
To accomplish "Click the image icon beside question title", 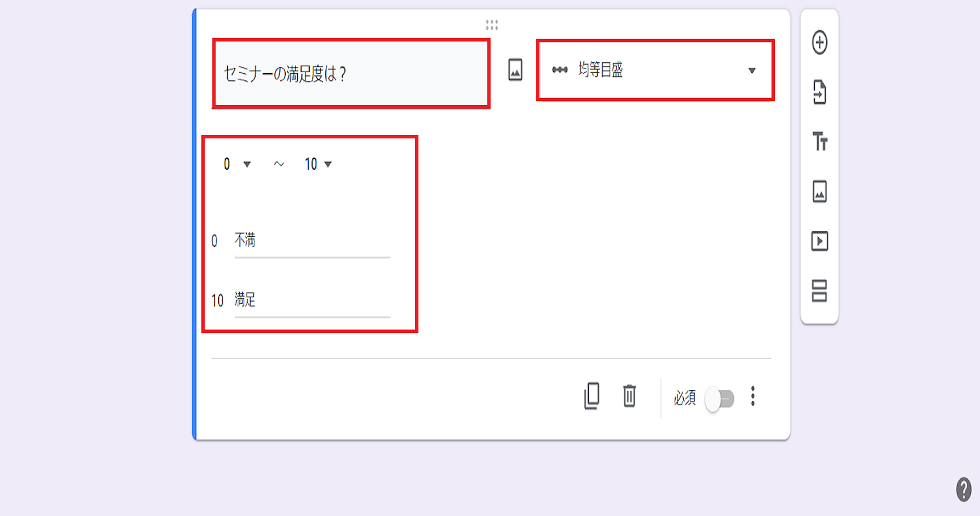I will [515, 70].
